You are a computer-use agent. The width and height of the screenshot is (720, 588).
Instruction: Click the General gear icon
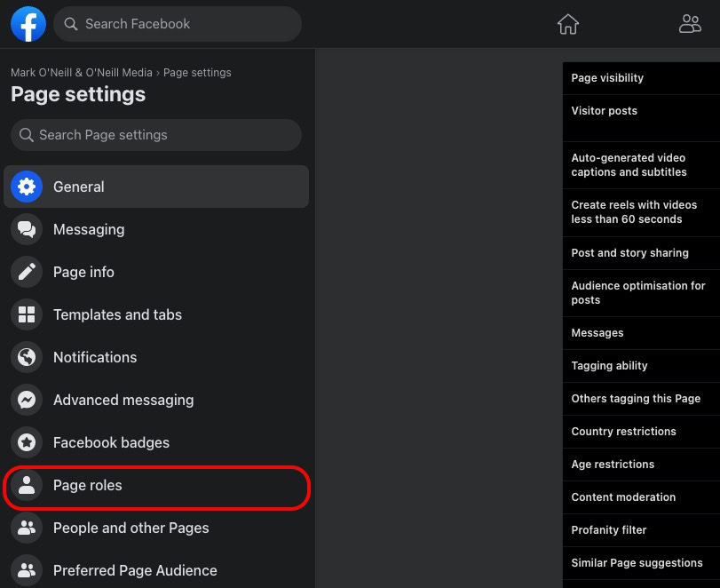pos(27,187)
